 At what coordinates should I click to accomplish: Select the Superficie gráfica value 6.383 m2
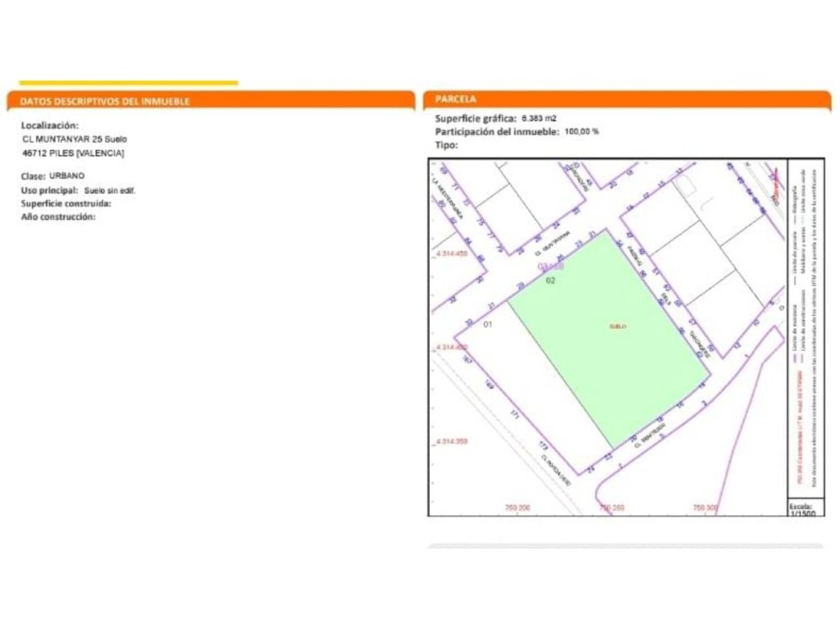point(539,118)
